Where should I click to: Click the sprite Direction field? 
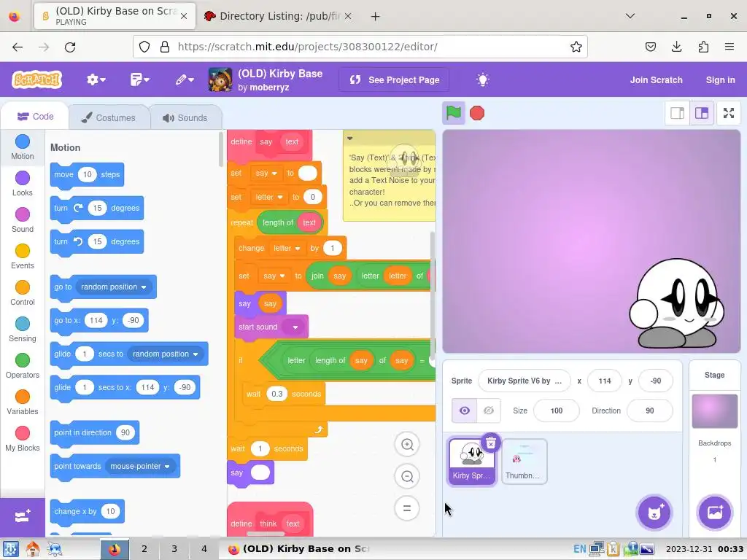click(x=650, y=411)
